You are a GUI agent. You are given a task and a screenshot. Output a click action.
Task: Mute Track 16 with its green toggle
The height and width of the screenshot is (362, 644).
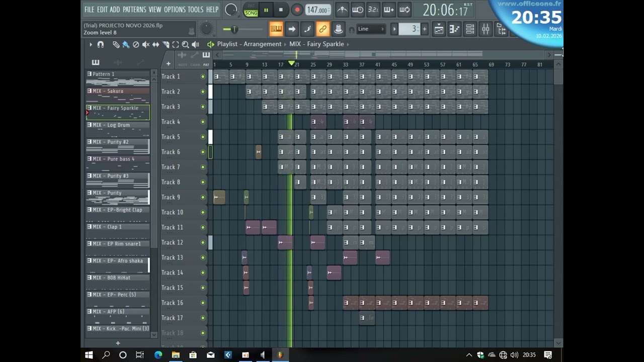tap(203, 303)
